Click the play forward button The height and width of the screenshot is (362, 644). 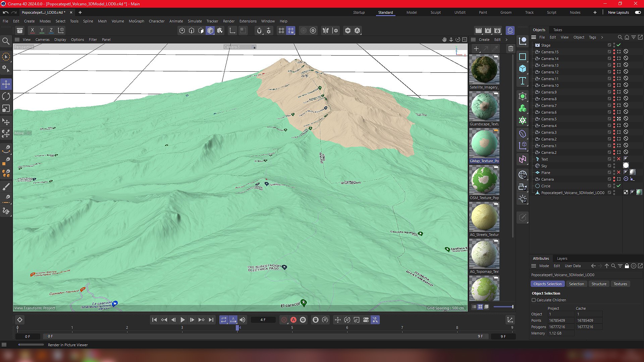(182, 320)
